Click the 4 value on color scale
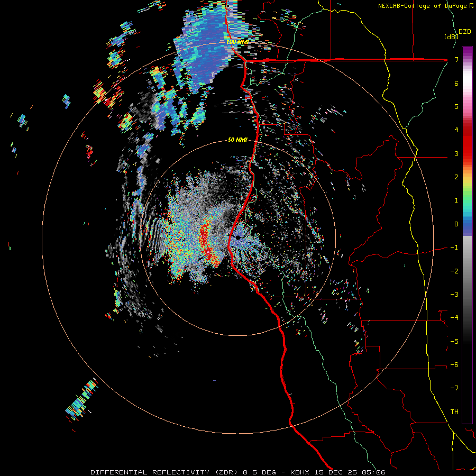The height and width of the screenshot is (476, 476). 456,130
